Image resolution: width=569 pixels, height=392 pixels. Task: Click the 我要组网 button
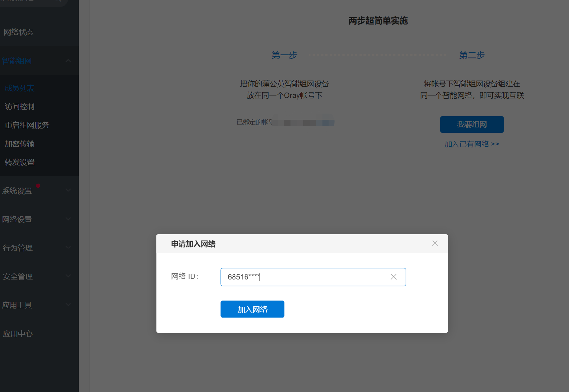472,124
